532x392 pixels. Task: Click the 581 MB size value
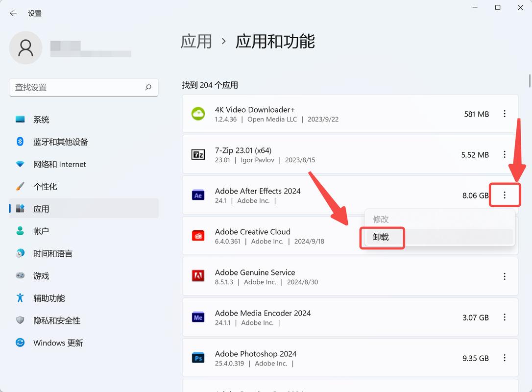(x=476, y=114)
